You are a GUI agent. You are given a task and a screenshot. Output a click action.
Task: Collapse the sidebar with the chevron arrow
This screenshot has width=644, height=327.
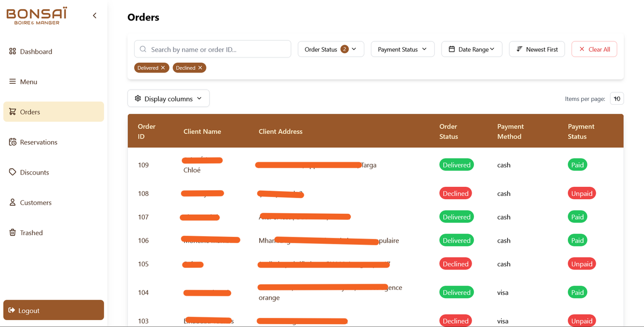94,16
